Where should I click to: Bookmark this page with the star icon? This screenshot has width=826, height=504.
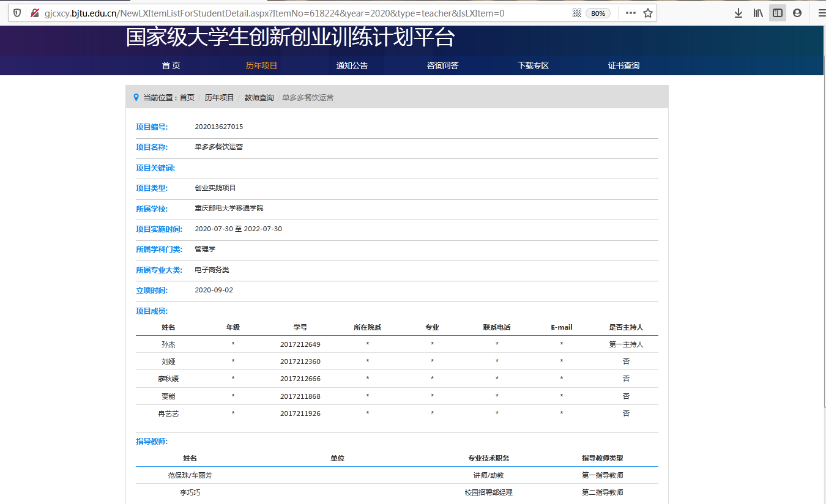click(x=648, y=13)
